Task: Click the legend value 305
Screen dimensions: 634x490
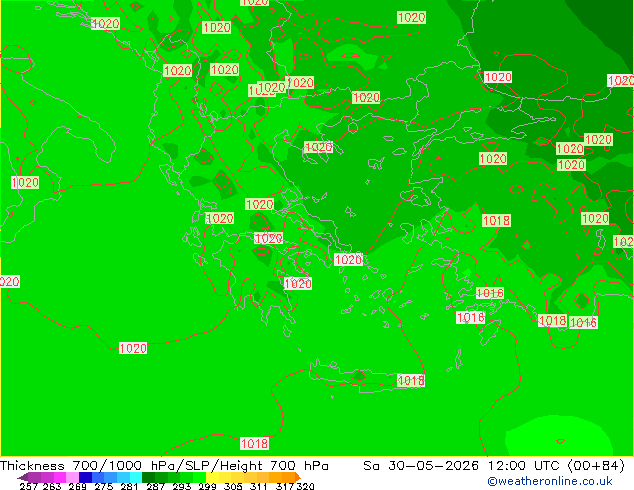Action: click(x=233, y=486)
